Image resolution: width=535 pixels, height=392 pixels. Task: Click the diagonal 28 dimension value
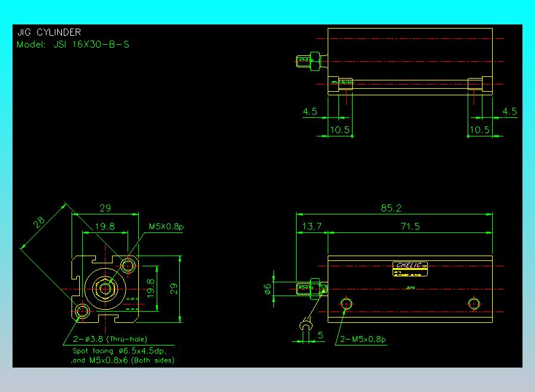point(39,222)
